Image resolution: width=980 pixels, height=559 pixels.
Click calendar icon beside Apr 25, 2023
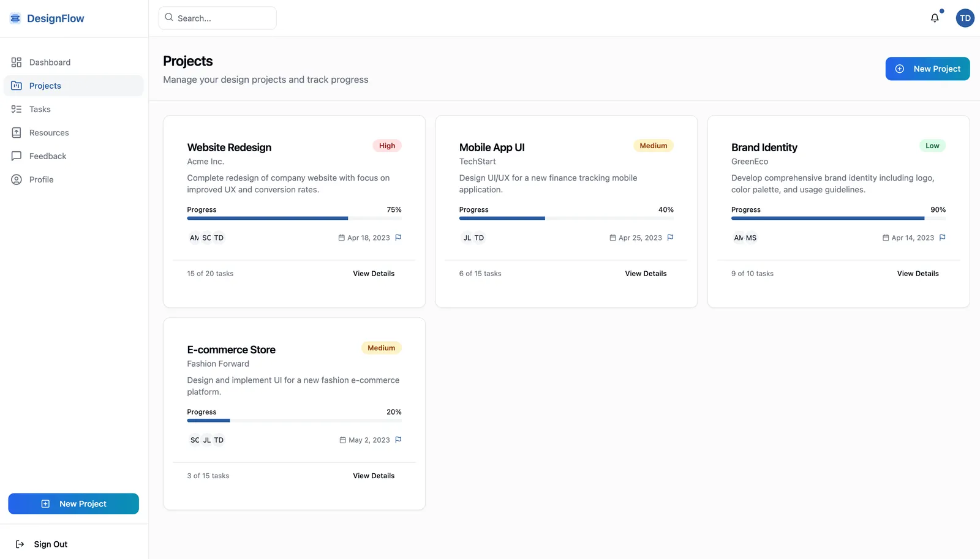612,238
